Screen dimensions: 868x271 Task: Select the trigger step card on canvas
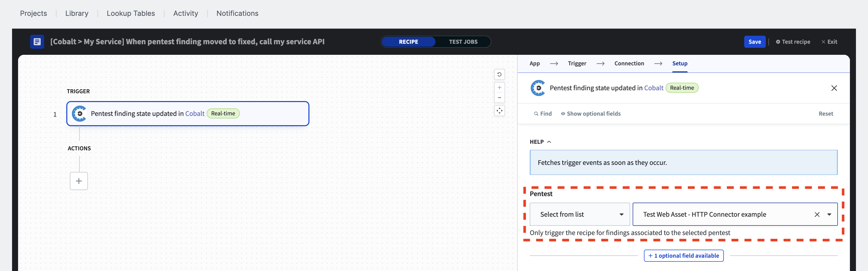pos(188,114)
